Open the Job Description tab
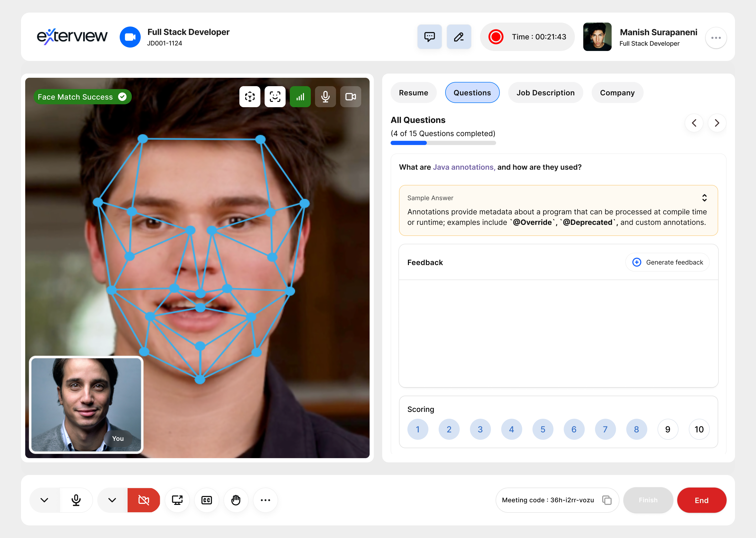The height and width of the screenshot is (538, 756). tap(545, 93)
